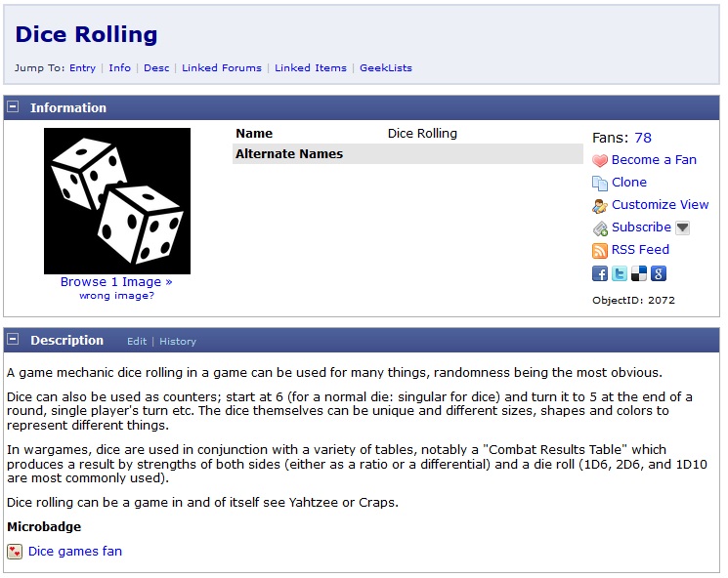Click the Subscribe link text
This screenshot has width=728, height=578.
(641, 227)
